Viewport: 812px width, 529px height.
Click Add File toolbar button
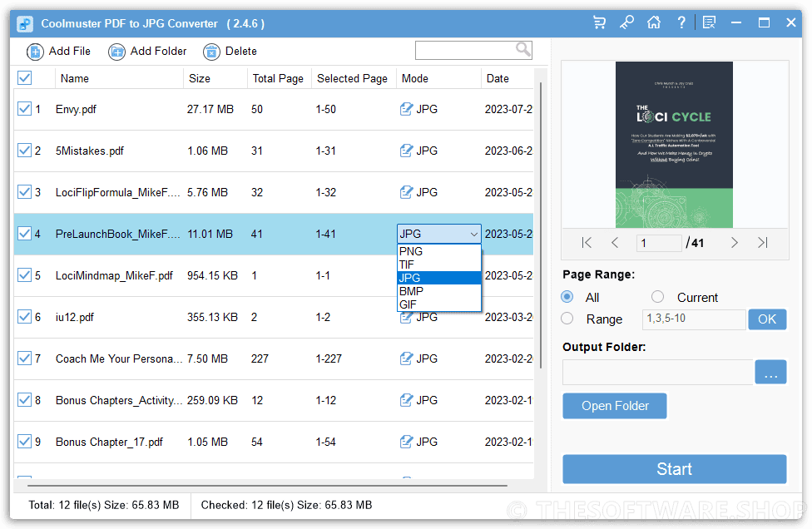click(x=58, y=52)
